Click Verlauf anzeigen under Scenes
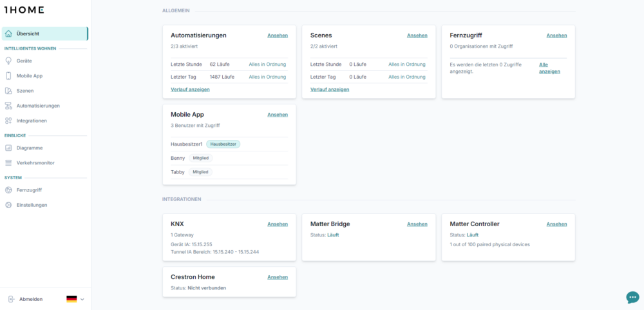644x310 pixels. coord(330,90)
